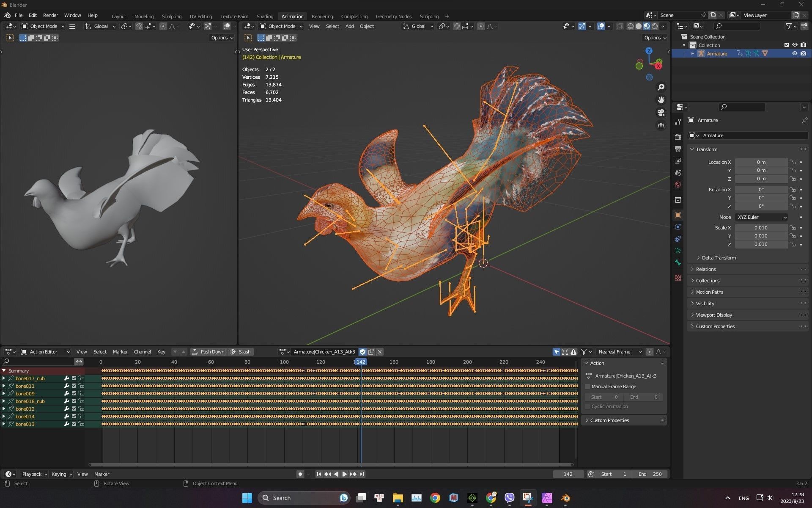The height and width of the screenshot is (508, 812).
Task: Switch to the Sculpting workspace tab
Action: (x=171, y=17)
